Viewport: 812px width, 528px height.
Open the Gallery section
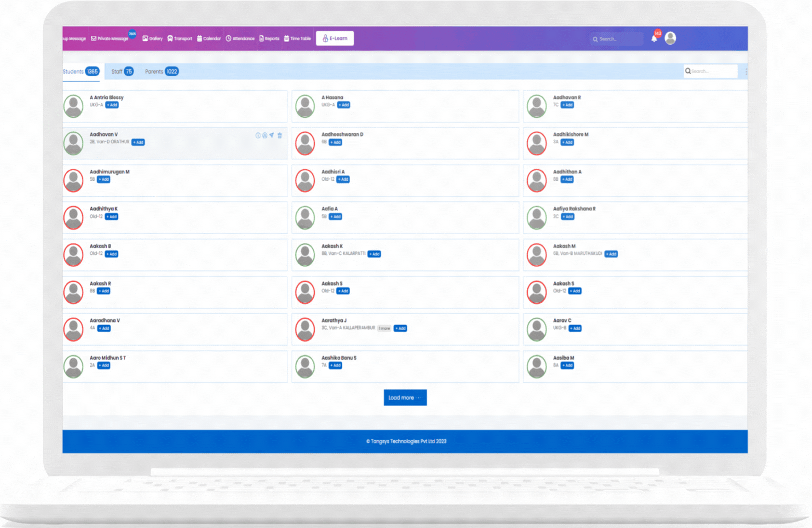pos(152,38)
